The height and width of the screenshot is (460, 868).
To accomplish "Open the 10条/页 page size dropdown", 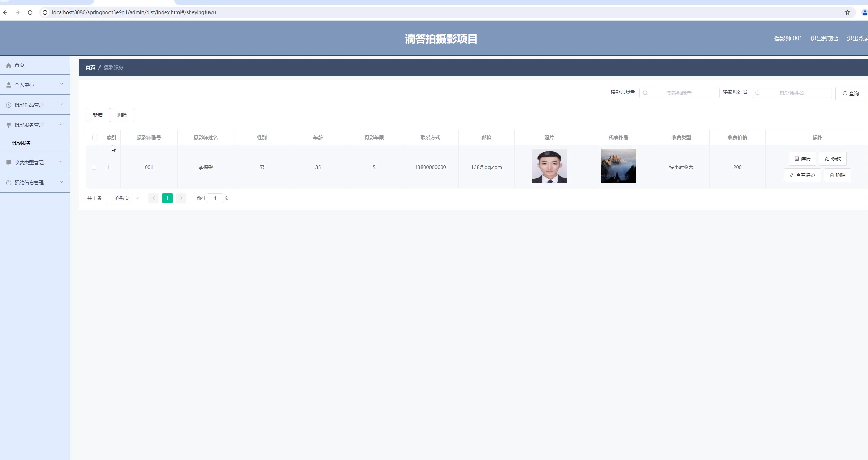I will pyautogui.click(x=124, y=198).
